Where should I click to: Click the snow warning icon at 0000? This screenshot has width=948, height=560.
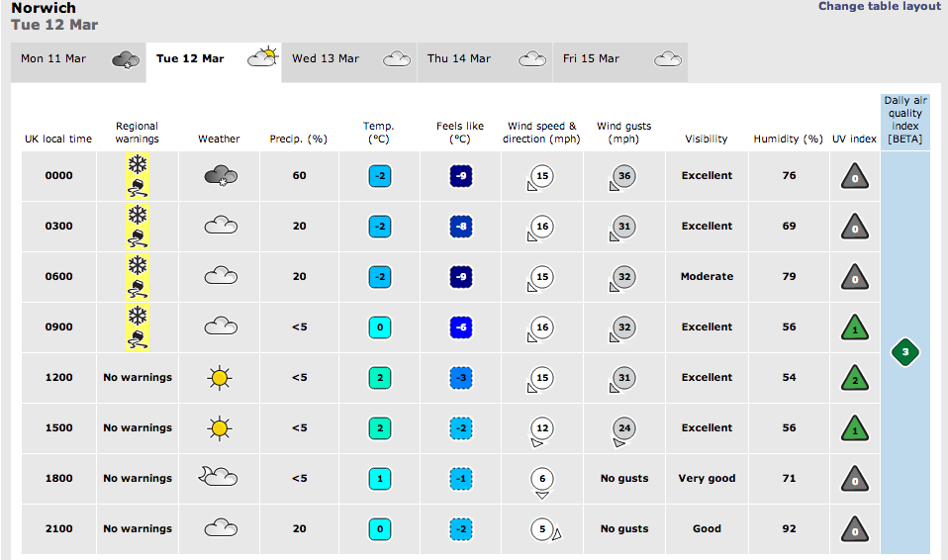[x=138, y=164]
